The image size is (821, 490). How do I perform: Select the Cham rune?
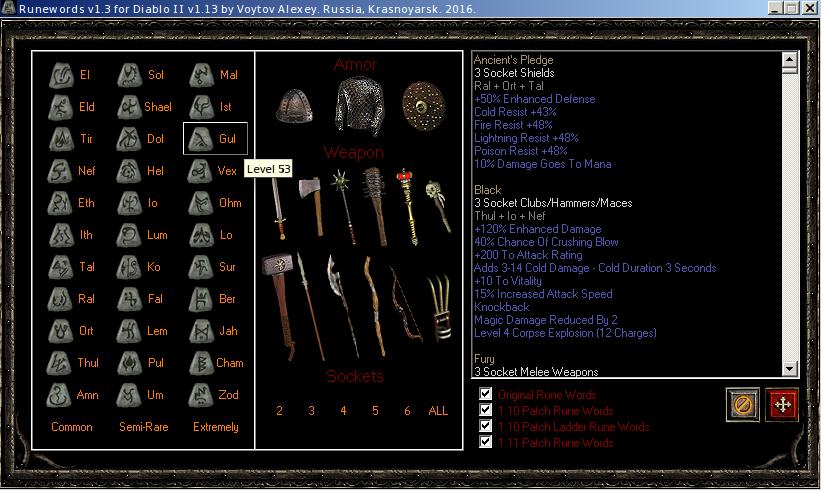click(x=201, y=363)
